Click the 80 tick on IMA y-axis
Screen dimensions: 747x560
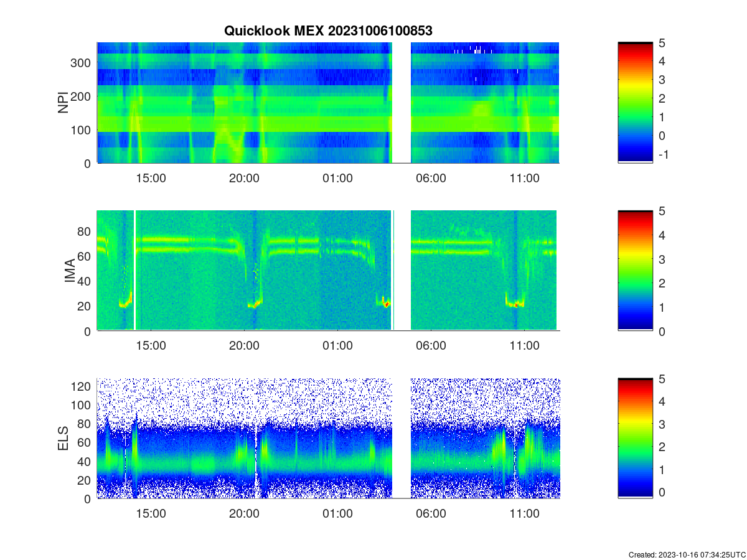pyautogui.click(x=85, y=231)
